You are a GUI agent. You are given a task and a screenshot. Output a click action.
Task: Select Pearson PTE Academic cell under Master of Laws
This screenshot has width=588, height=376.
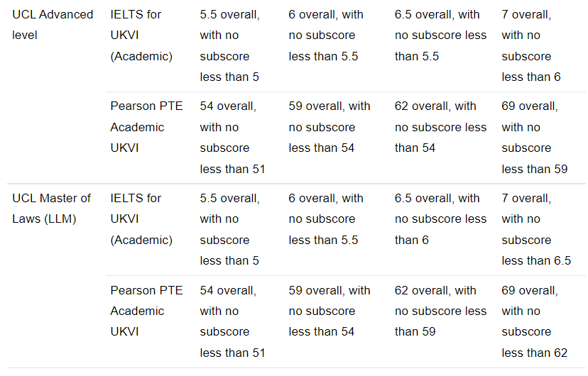146,311
